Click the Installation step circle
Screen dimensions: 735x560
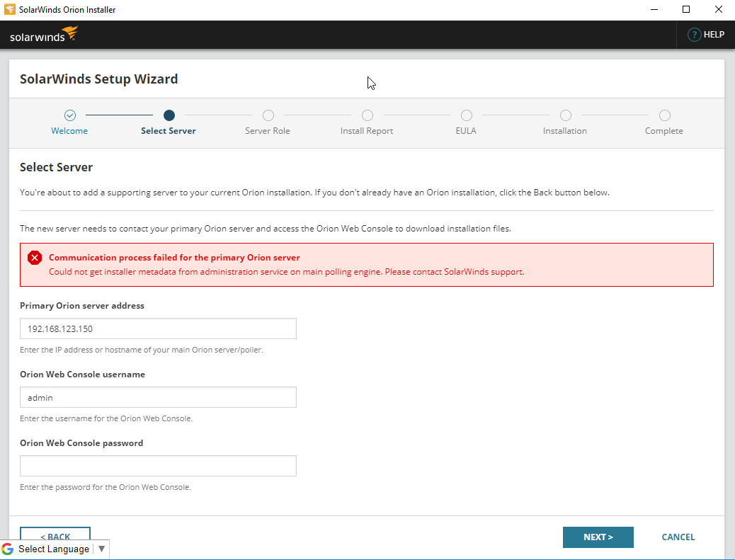click(566, 115)
